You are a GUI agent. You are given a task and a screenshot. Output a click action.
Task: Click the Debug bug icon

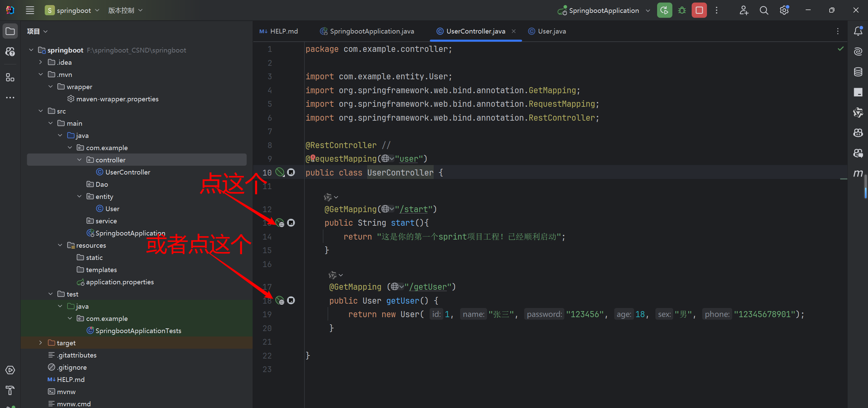682,11
